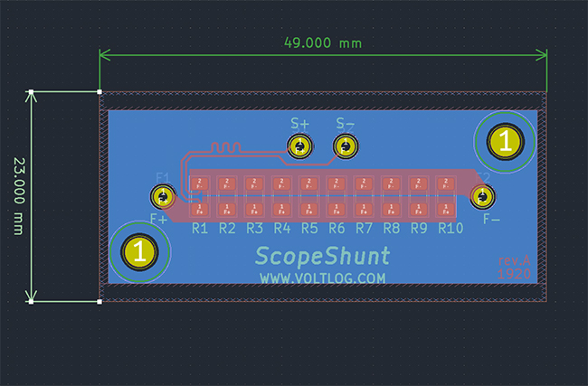The width and height of the screenshot is (588, 386).
Task: Select the 49.000 mm dimension text
Action: click(x=323, y=42)
